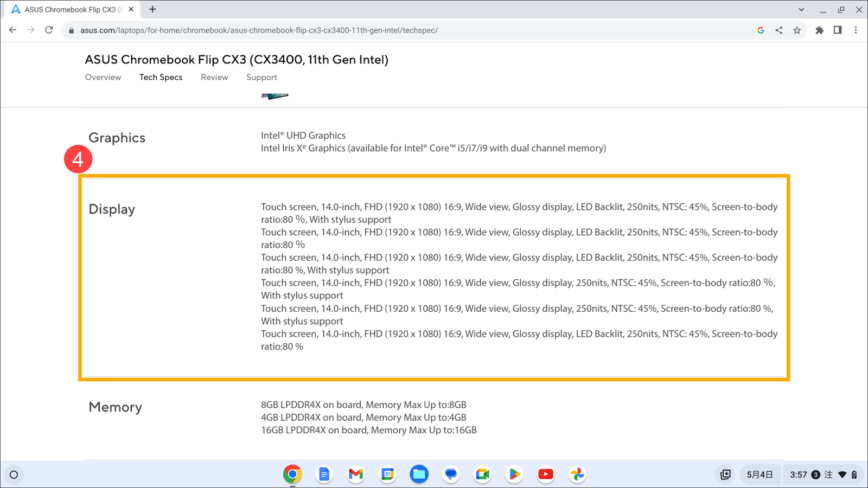Viewport: 868px width, 488px height.
Task: Open the tab search dropdown arrow
Action: coord(801,10)
